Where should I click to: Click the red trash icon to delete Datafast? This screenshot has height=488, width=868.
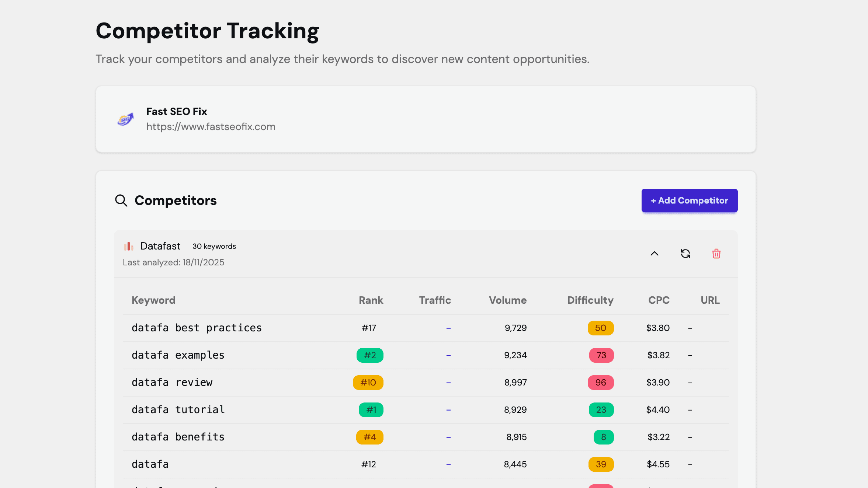(716, 254)
